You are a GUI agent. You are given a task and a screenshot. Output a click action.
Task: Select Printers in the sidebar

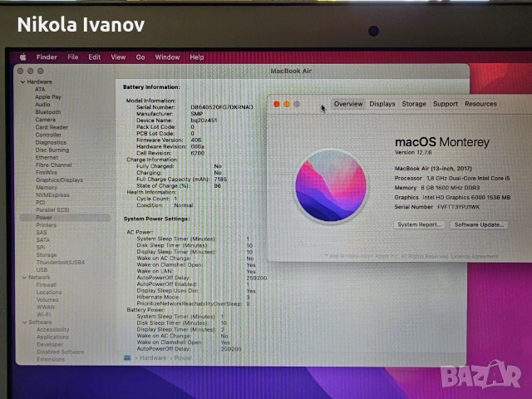click(47, 225)
